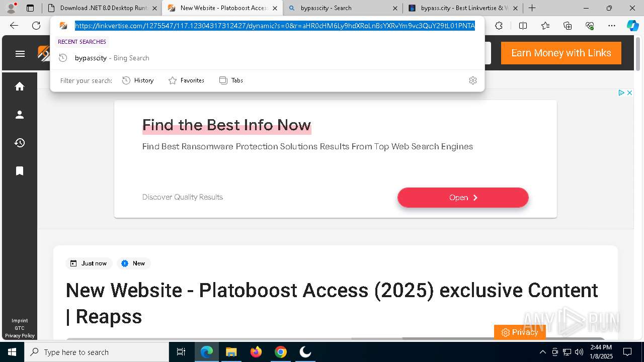
Task: Open Linkvertise hamburger menu
Action: click(20, 54)
